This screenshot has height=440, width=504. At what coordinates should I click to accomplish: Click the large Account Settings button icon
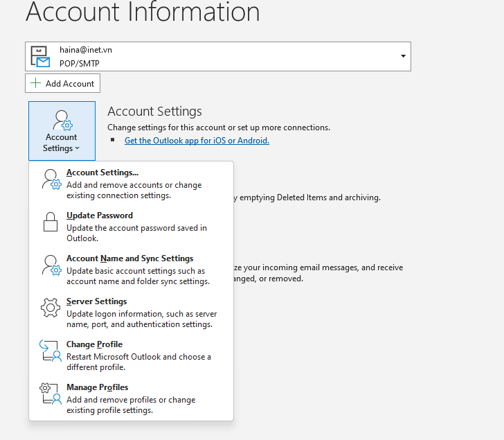(62, 119)
